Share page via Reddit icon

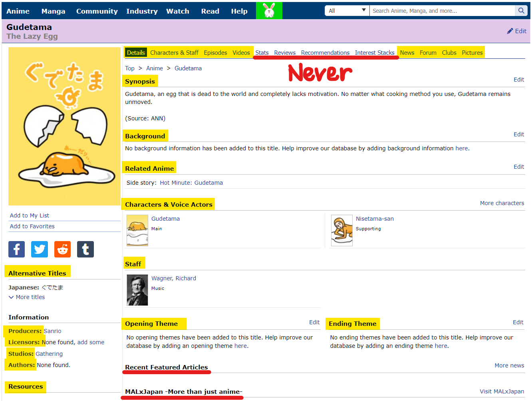click(62, 249)
